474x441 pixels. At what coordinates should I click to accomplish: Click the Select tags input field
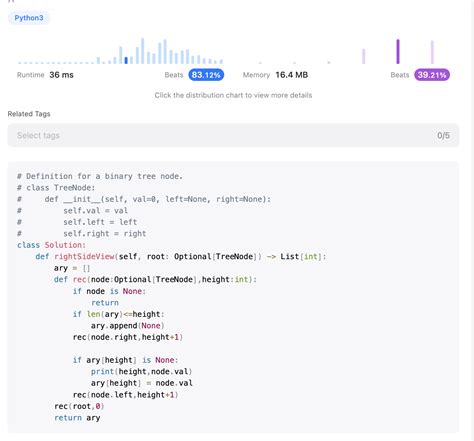pyautogui.click(x=233, y=135)
